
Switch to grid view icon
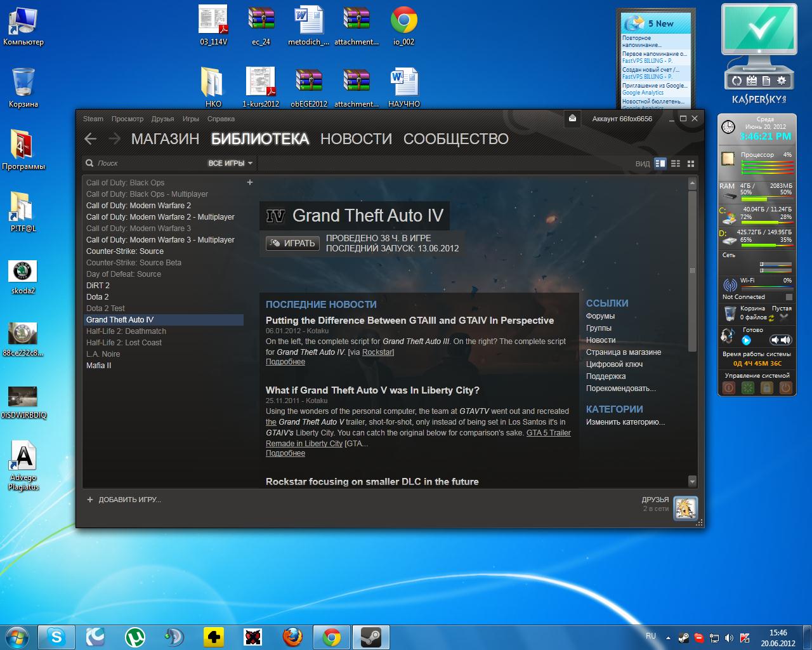(691, 164)
